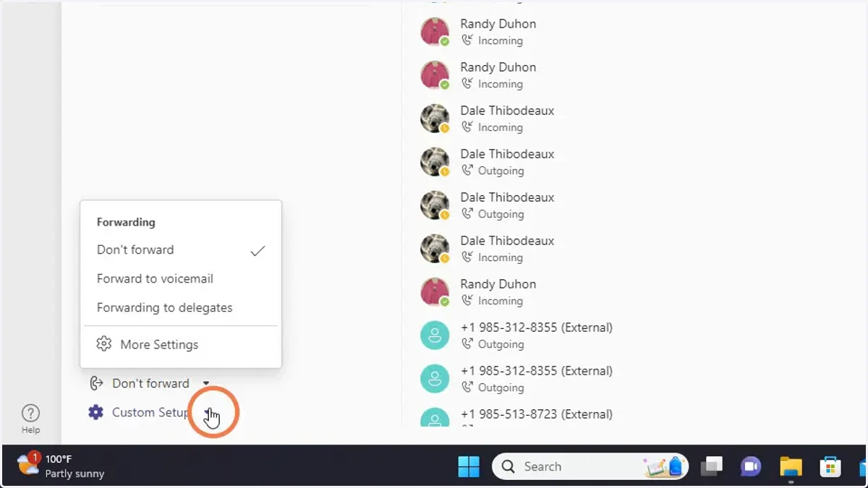Open Microsoft Store from the taskbar
The height and width of the screenshot is (488, 868).
830,467
